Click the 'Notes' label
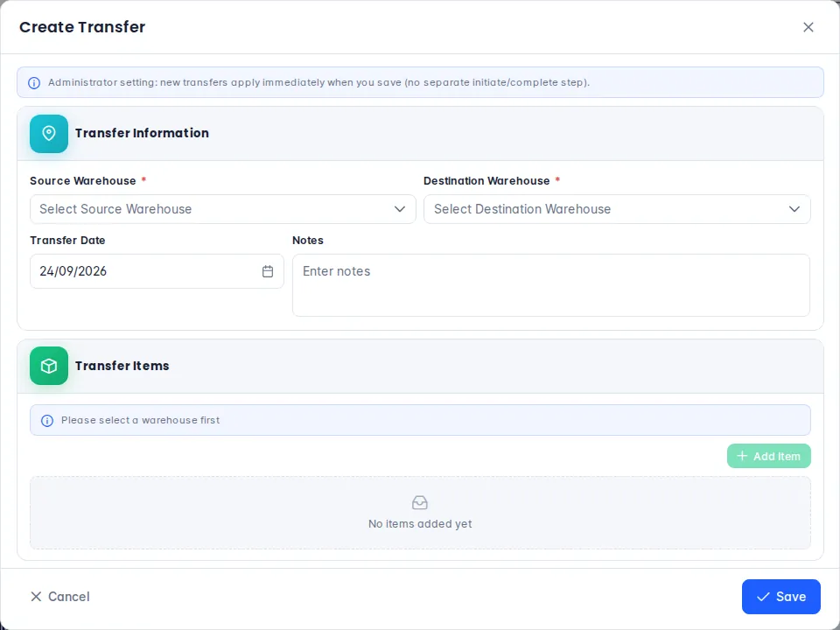Image resolution: width=840 pixels, height=630 pixels. pos(308,240)
